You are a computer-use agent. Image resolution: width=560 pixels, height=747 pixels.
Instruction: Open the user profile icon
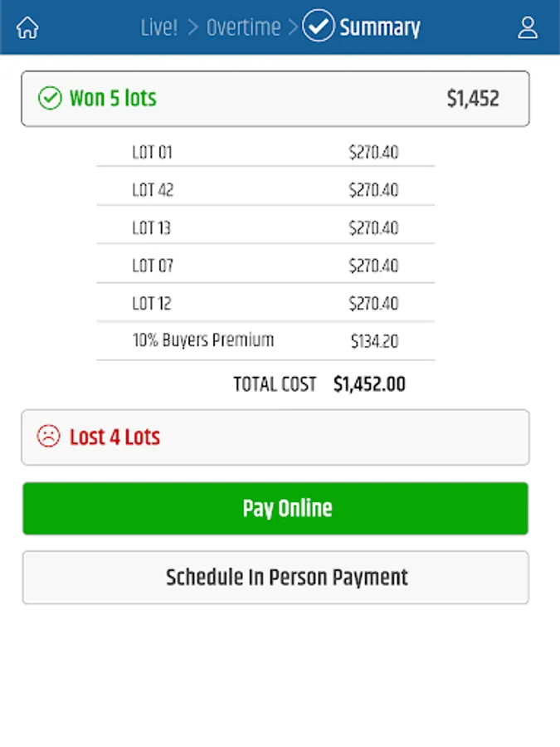(x=528, y=27)
